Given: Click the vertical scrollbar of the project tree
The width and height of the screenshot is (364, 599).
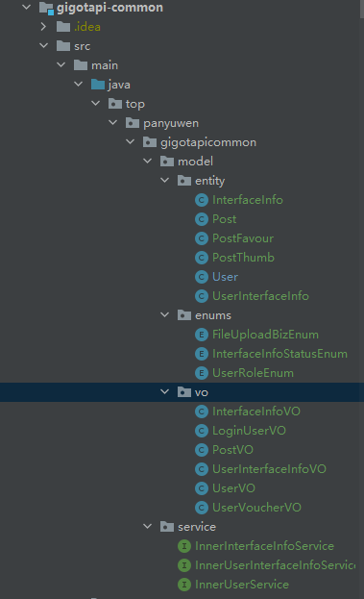Looking at the screenshot, I should click(x=362, y=9).
